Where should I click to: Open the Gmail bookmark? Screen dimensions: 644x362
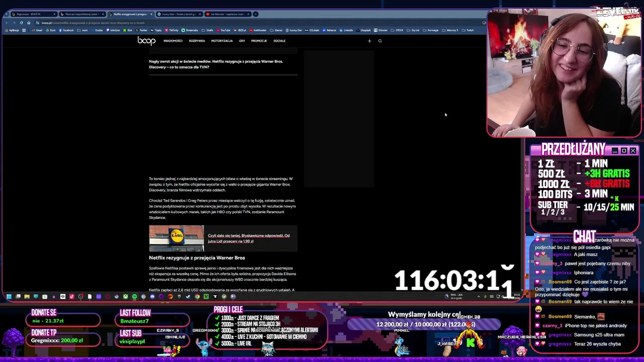tap(37, 30)
